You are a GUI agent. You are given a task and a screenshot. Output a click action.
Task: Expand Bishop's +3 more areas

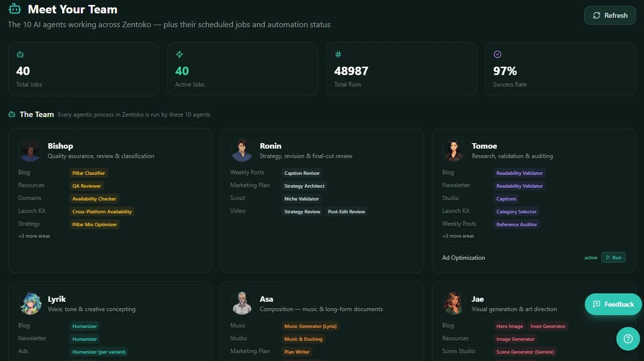(34, 236)
